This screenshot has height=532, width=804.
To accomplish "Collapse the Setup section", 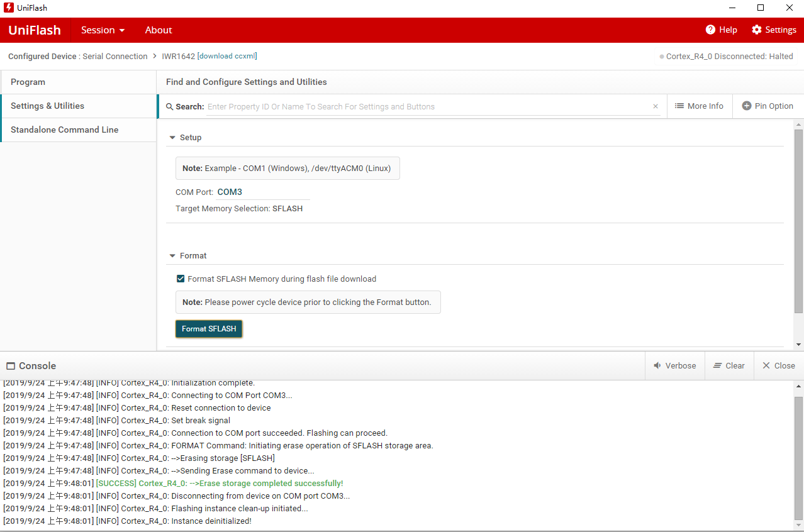I will [172, 138].
